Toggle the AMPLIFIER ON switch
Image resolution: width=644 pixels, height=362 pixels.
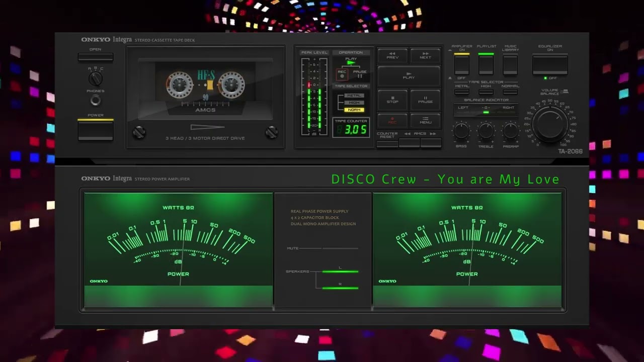[461, 64]
